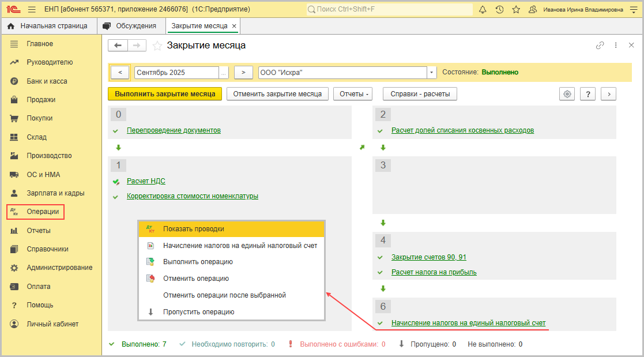The width and height of the screenshot is (644, 357).
Task: Open the organization ООО "Искра" dropdown arrow
Action: click(x=432, y=72)
